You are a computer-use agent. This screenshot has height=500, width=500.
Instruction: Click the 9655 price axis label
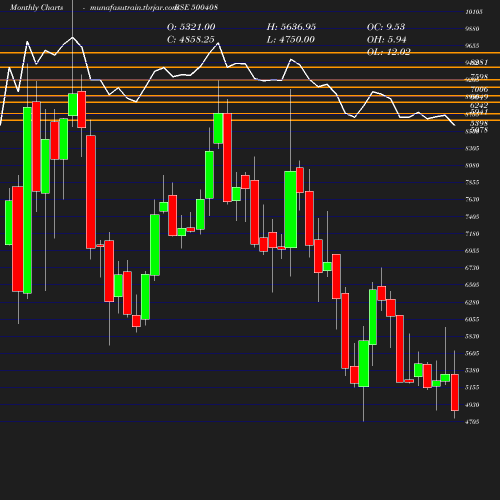pyautogui.click(x=472, y=46)
